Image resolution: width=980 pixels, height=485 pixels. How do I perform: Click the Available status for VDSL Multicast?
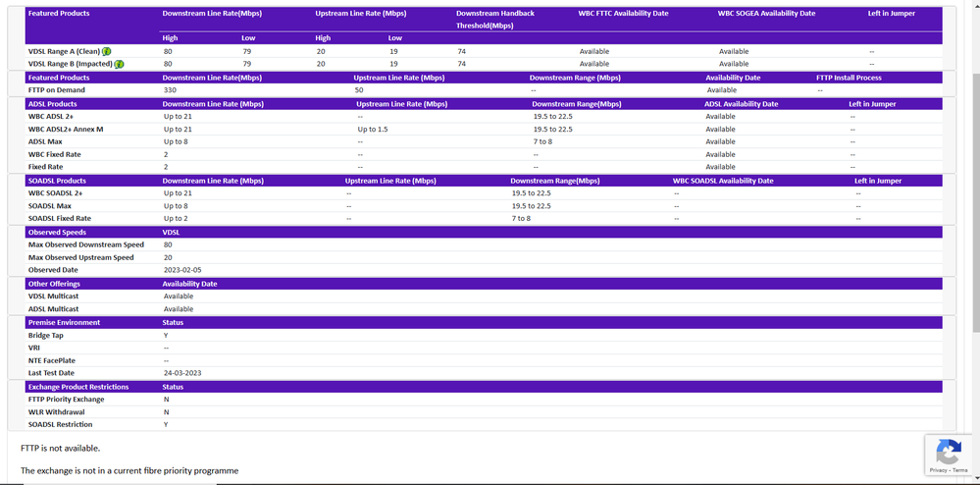[x=179, y=296]
